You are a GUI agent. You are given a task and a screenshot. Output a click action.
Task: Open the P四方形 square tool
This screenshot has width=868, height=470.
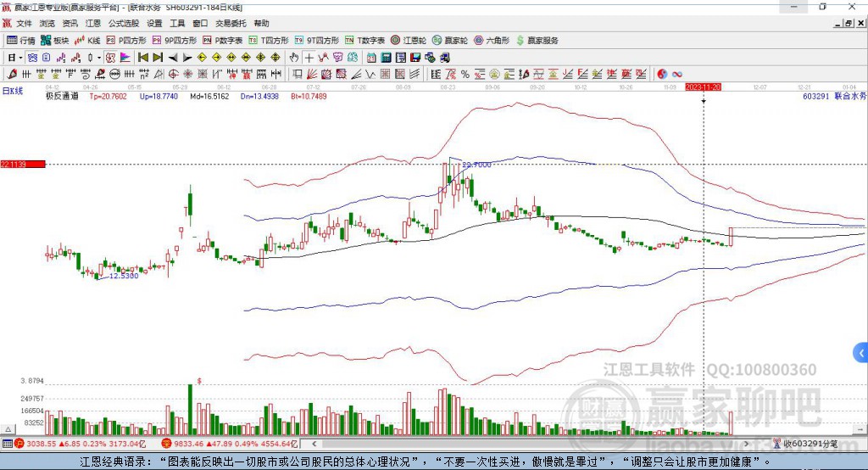(126, 41)
